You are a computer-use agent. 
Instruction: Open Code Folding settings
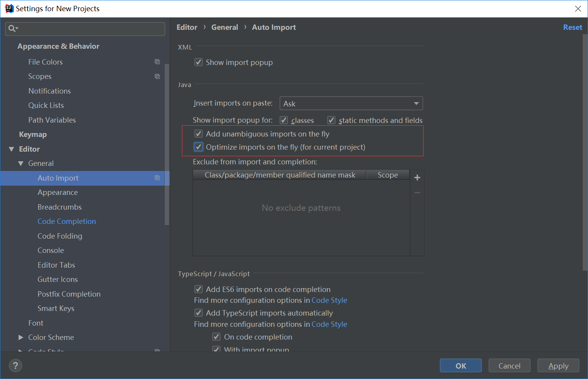tap(60, 236)
